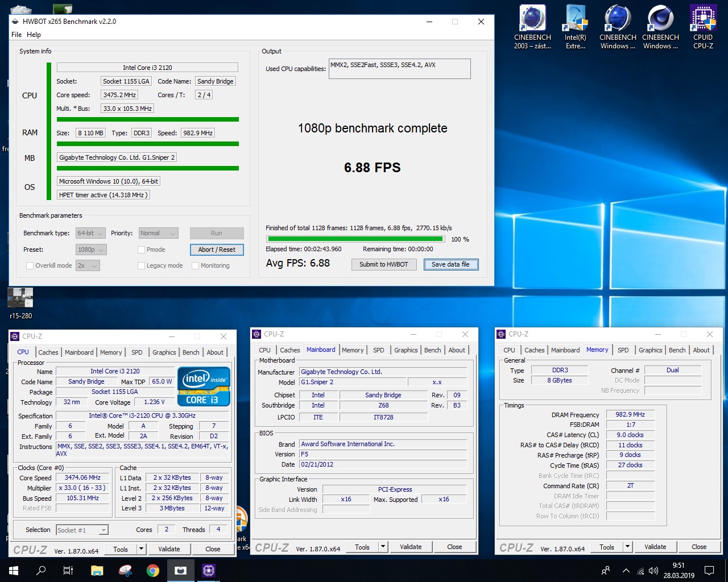Open Overkill mode 2x dropdown
The width and height of the screenshot is (728, 582).
(x=88, y=265)
